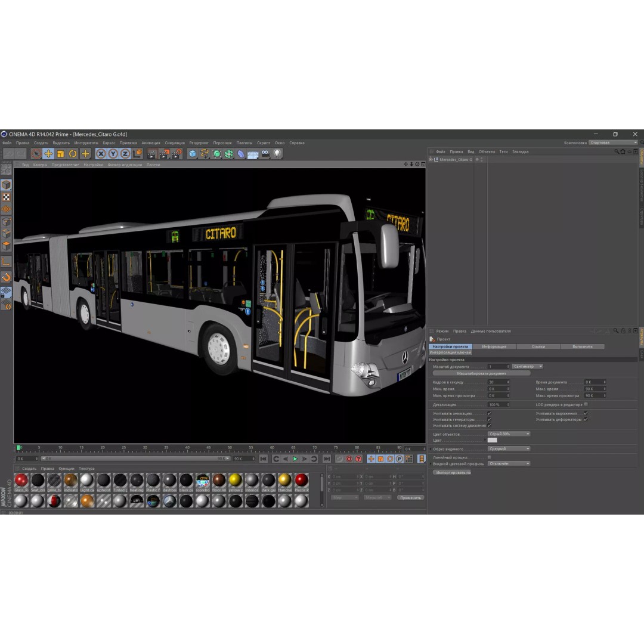Screen dimensions: 644x644
Task: Open the 'Средний' clipping dropdown
Action: coord(509,448)
